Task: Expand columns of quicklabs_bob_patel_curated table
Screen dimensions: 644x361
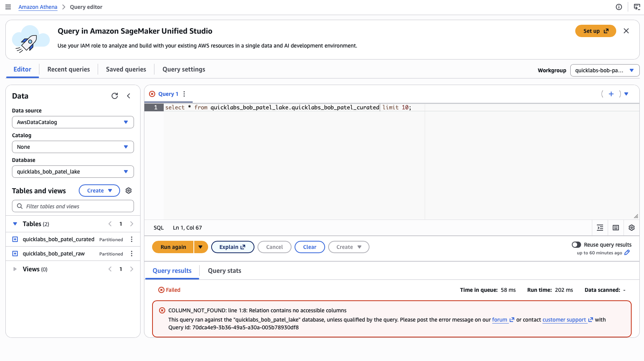Action: (x=15, y=239)
